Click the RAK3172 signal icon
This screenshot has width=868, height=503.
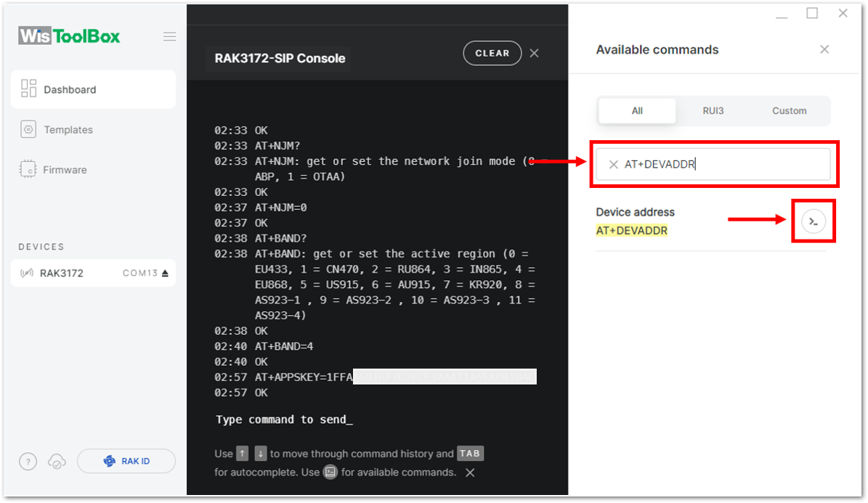pyautogui.click(x=27, y=273)
